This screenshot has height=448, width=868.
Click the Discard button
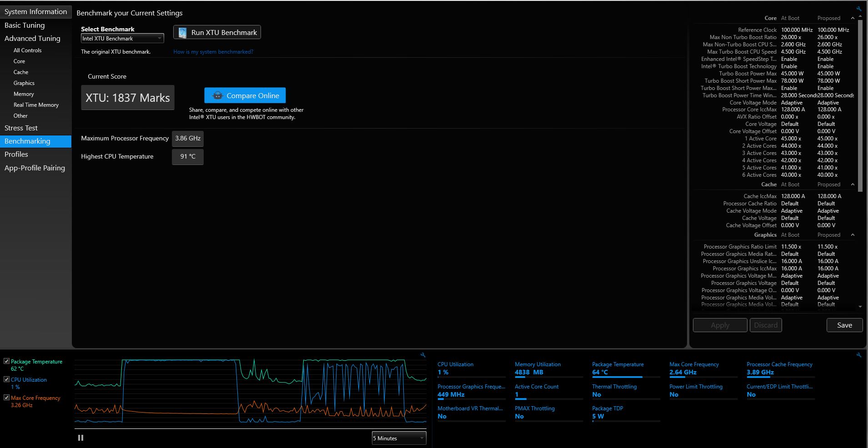[766, 325]
